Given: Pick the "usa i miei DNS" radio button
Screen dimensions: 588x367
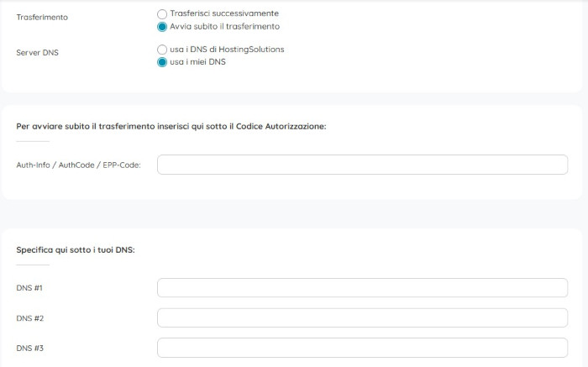Looking at the screenshot, I should (163, 62).
